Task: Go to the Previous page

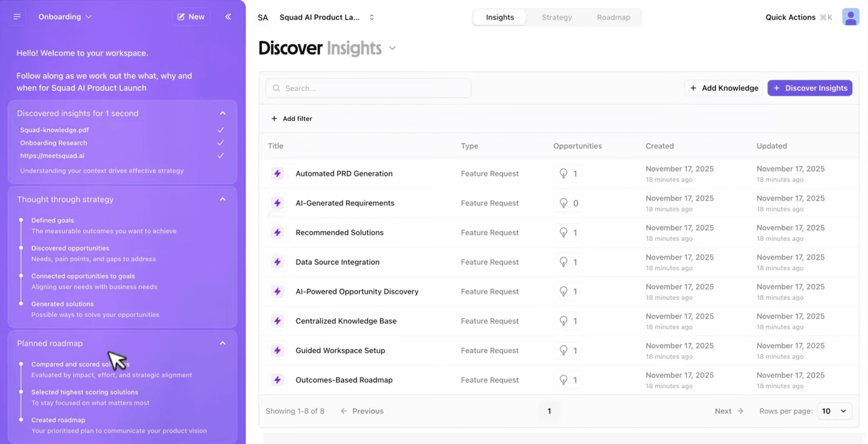Action: coord(362,411)
